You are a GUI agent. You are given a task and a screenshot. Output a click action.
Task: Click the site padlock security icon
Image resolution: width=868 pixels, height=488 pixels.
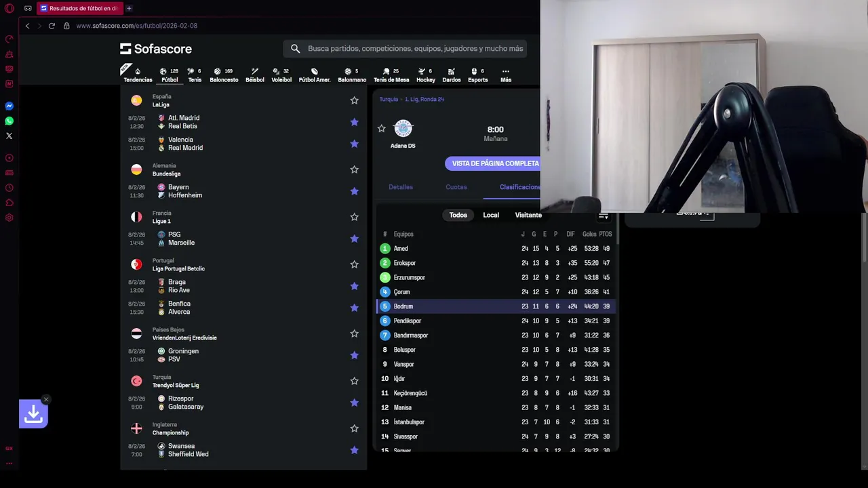click(66, 26)
